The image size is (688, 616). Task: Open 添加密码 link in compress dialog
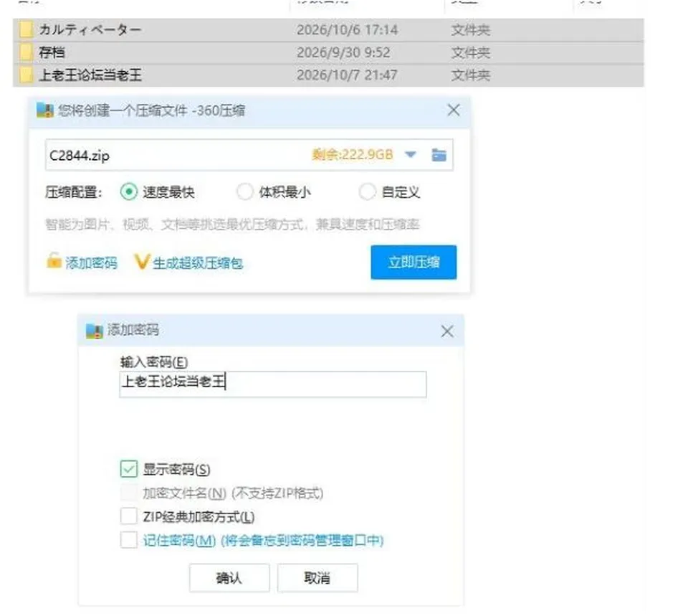(91, 262)
